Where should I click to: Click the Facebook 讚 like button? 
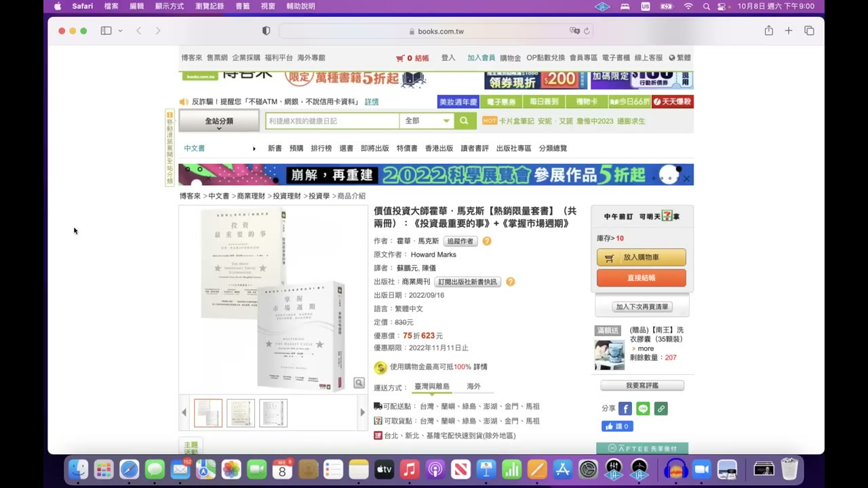pos(617,426)
